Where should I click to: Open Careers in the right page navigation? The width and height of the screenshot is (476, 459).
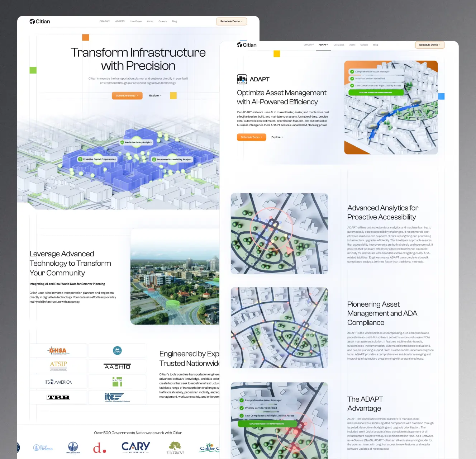click(x=364, y=45)
